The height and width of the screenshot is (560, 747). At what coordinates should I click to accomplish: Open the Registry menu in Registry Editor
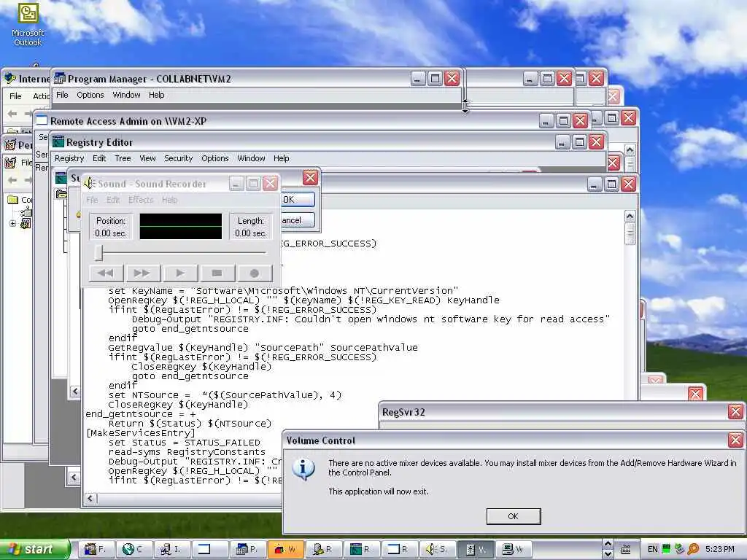tap(69, 158)
